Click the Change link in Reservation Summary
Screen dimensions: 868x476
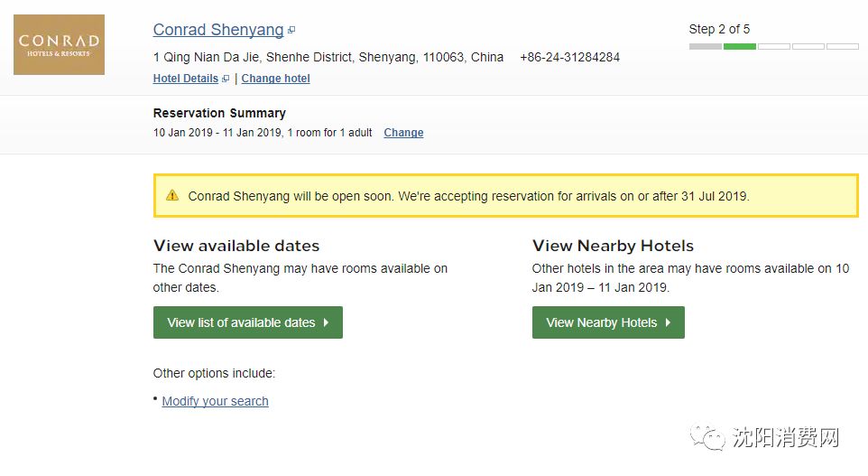click(x=403, y=133)
